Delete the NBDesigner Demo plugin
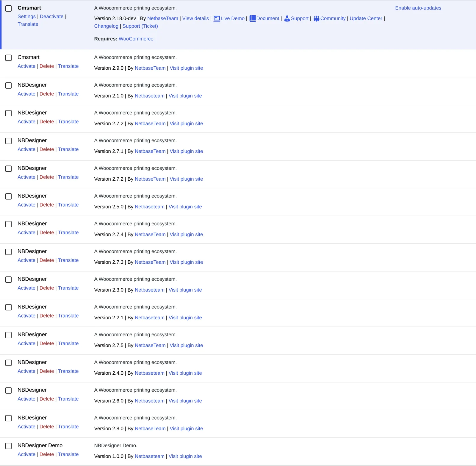 [47, 454]
